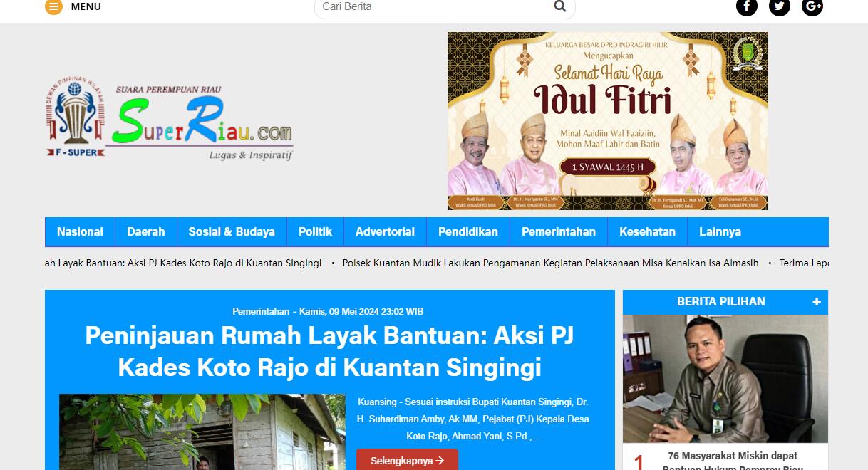The width and height of the screenshot is (868, 470).
Task: Open the Daerah menu tab
Action: click(x=146, y=232)
